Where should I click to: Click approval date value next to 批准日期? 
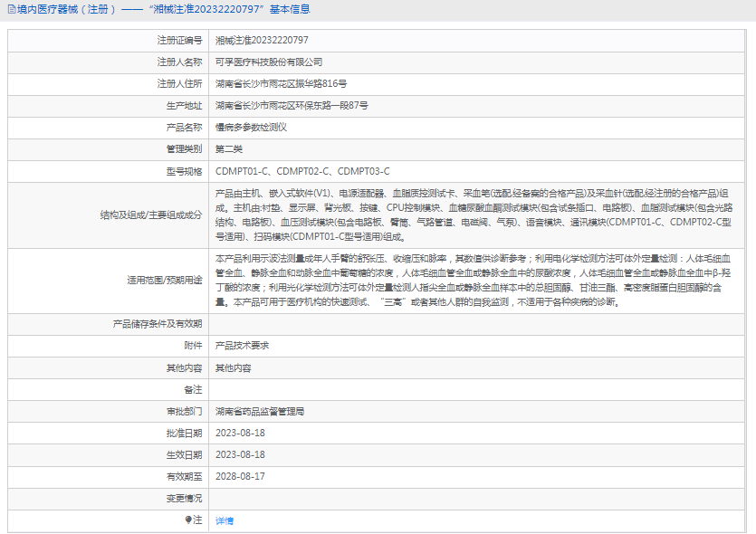tap(240, 433)
